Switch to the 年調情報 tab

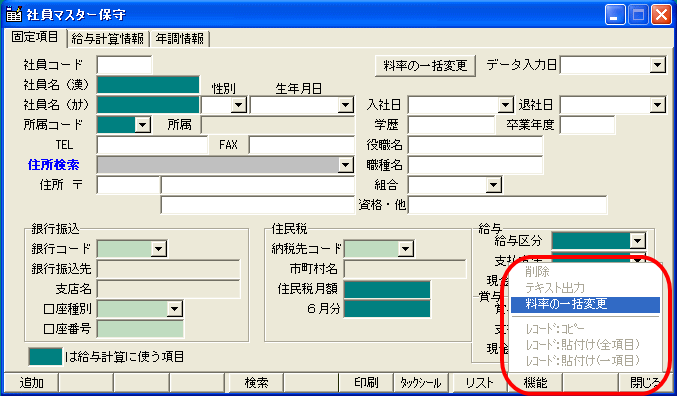179,38
